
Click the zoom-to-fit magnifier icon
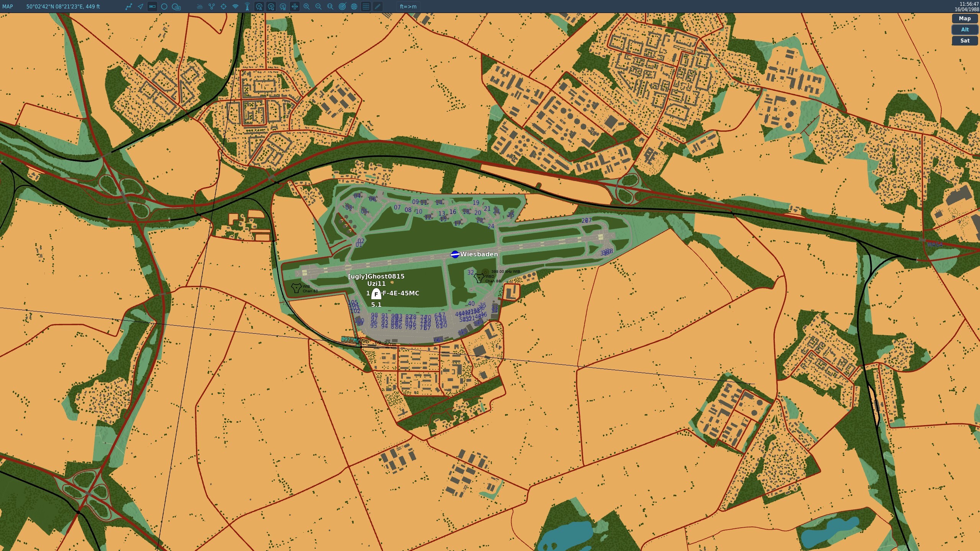(x=330, y=7)
